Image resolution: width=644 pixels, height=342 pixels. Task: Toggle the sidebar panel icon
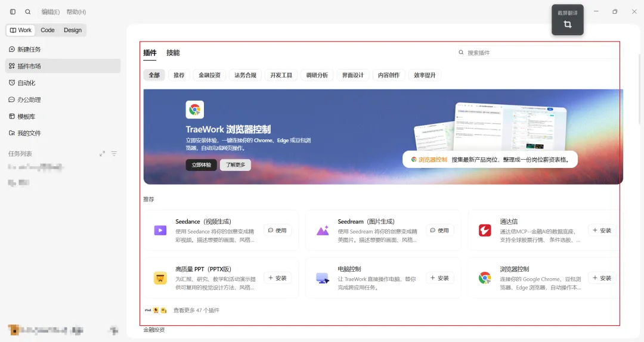point(13,12)
